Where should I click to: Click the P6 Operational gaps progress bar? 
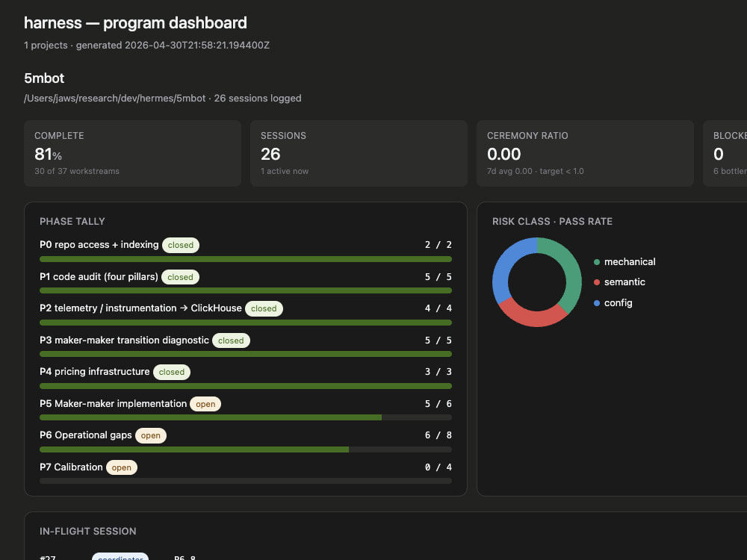(245, 449)
